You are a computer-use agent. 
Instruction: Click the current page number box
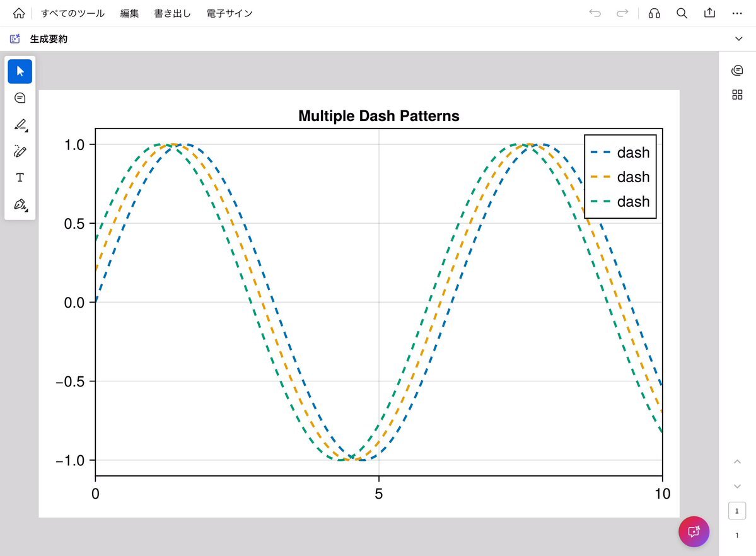click(x=737, y=511)
